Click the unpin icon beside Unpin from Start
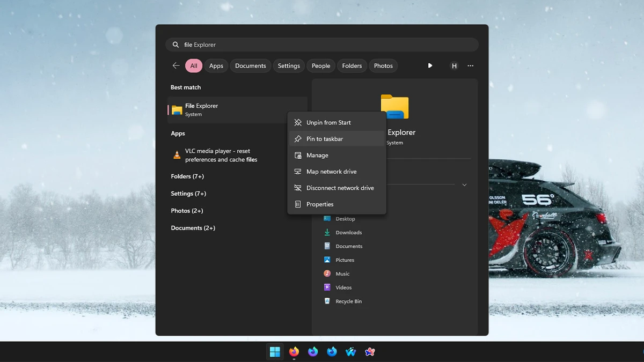This screenshot has width=644, height=362. tap(298, 123)
